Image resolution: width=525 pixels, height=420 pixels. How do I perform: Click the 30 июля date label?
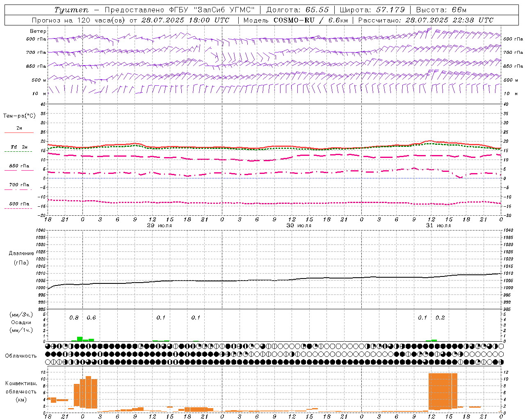click(299, 226)
